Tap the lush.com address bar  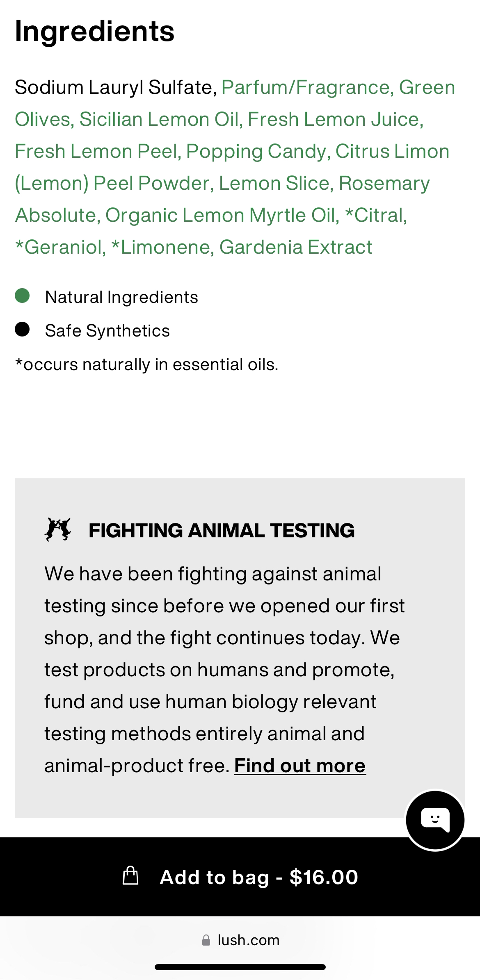248,940
